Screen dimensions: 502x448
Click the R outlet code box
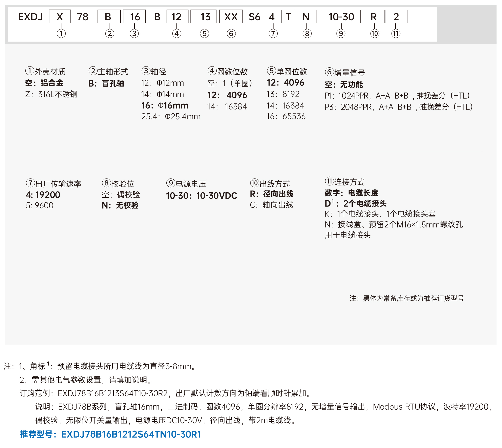pos(374,17)
